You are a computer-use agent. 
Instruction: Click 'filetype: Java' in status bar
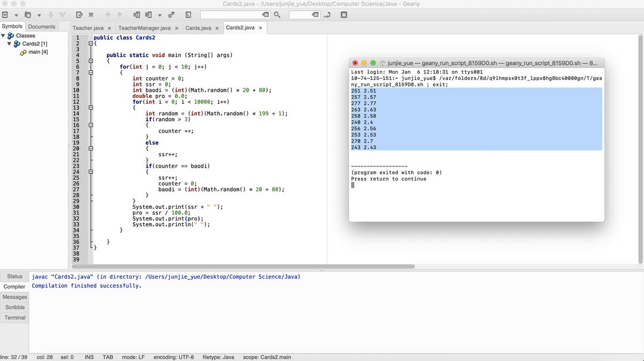[218, 357]
